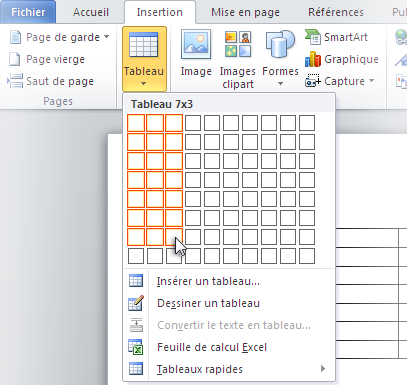Select the first grid cell for 1x1 table
407x385 pixels.
coord(136,123)
